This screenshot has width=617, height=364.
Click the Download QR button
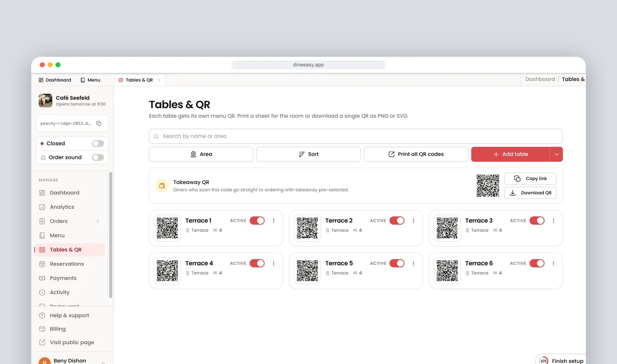coord(530,193)
